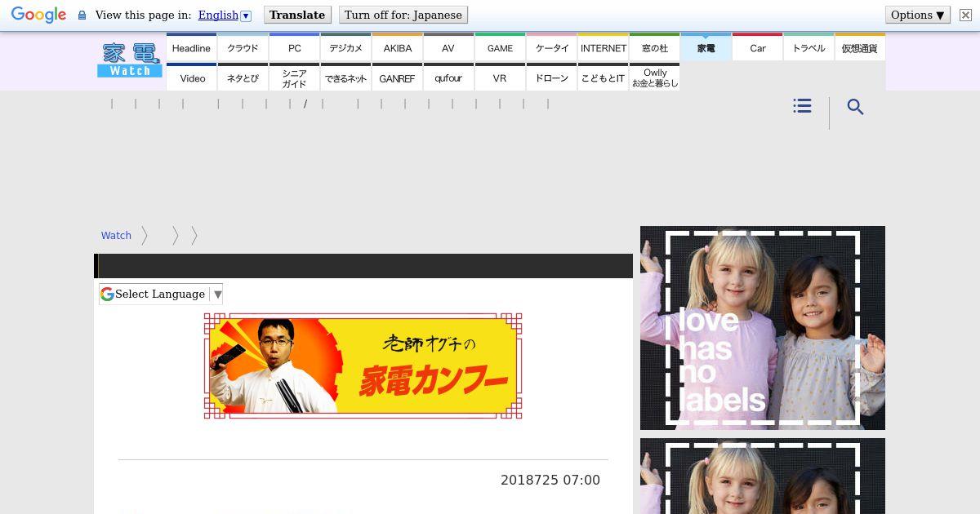
Task: Open the qufour tab
Action: coord(448,78)
